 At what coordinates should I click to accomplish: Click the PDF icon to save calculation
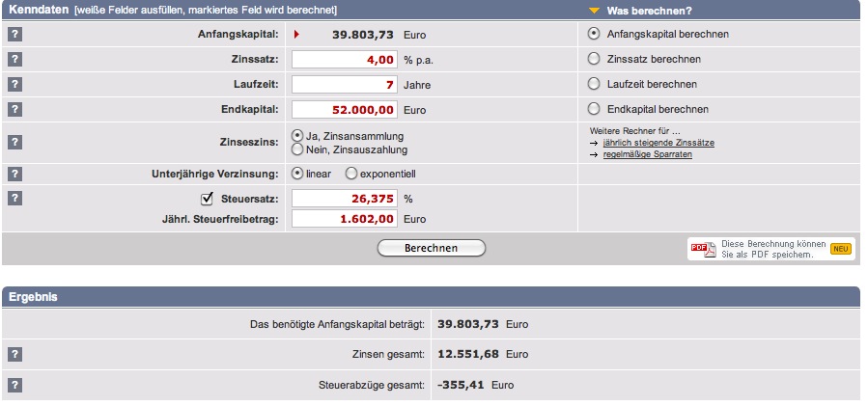tap(703, 249)
